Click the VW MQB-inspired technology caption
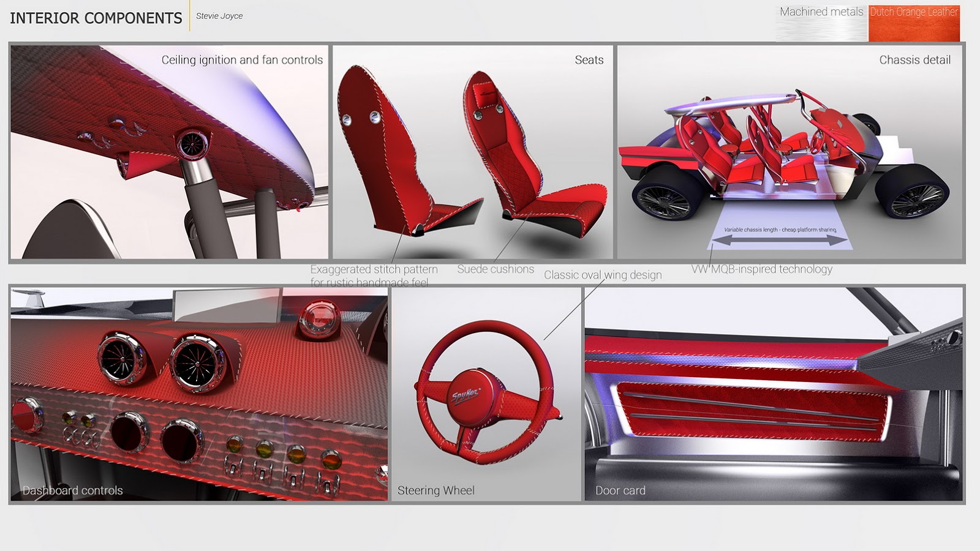 762,269
